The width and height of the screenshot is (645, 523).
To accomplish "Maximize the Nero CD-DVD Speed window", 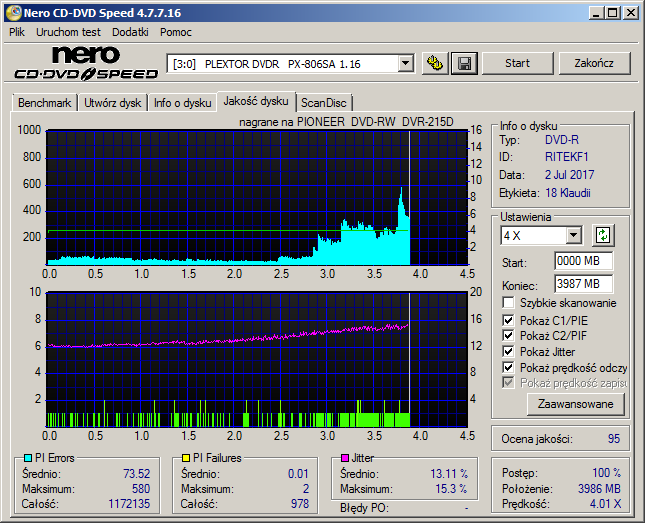I will click(613, 13).
